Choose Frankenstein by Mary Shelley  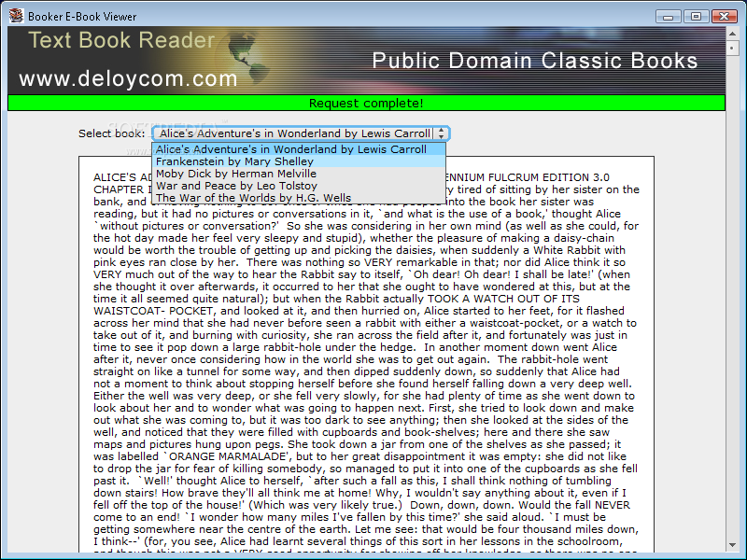[x=299, y=161]
